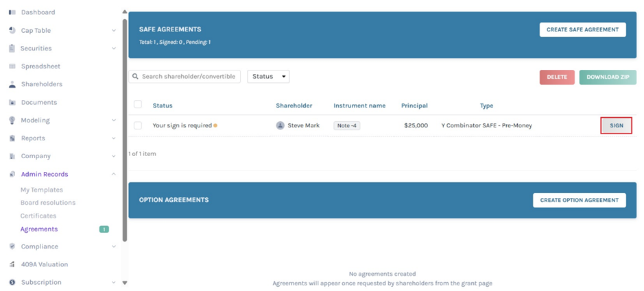Image resolution: width=644 pixels, height=291 pixels.
Task: Click the Create SAFE Agreement button
Action: [x=582, y=29]
